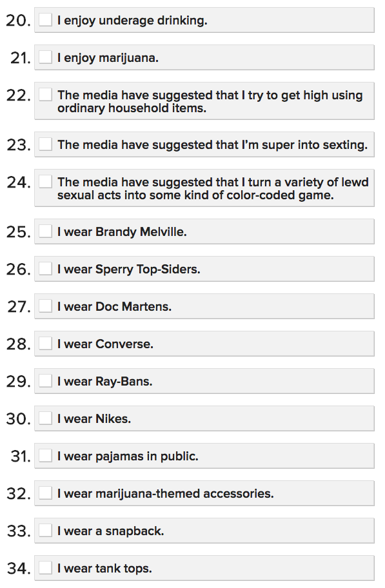The image size is (385, 588).
Task: Check the 'I enjoy underage drinking' box
Action: point(44,19)
